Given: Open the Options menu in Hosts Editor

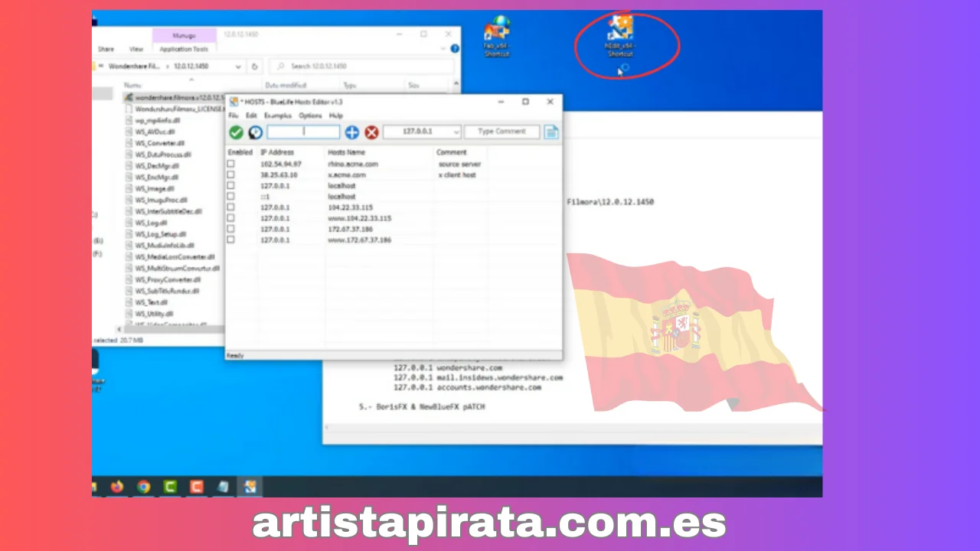Looking at the screenshot, I should [x=310, y=116].
